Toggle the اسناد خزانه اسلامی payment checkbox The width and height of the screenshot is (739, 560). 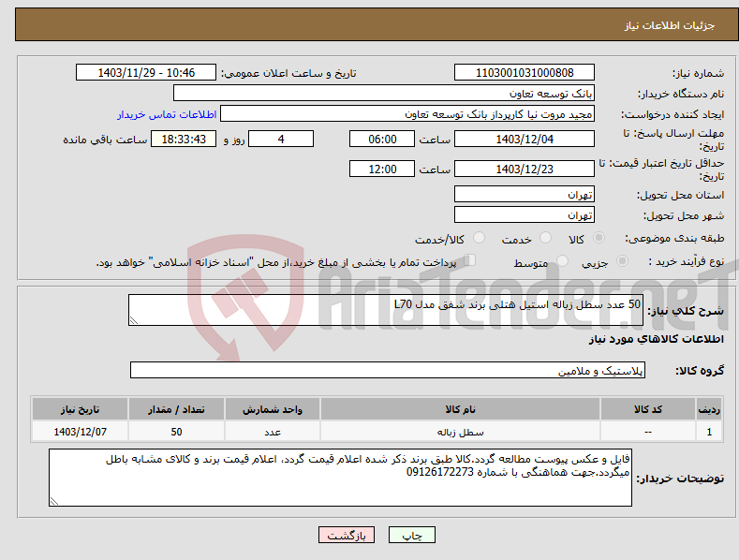(470, 260)
